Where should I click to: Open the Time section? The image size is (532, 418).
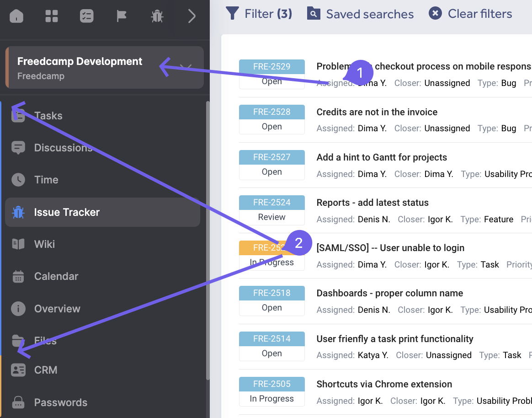pyautogui.click(x=46, y=180)
